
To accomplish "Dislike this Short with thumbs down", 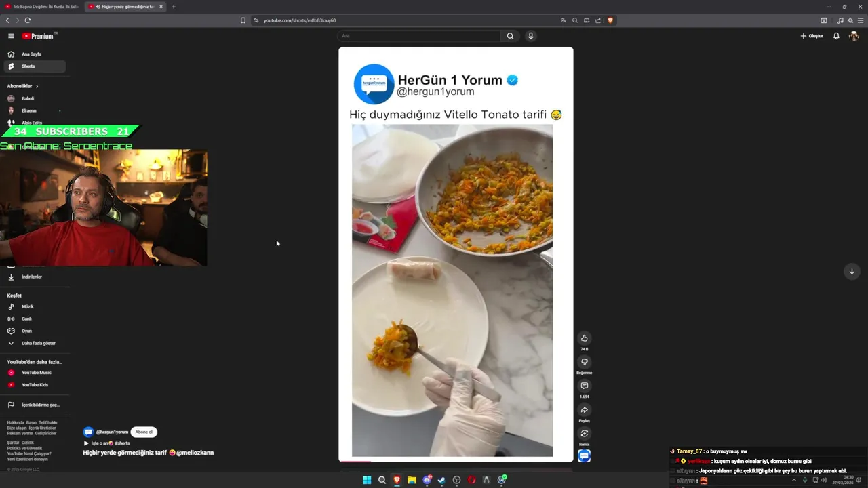I will 585,362.
